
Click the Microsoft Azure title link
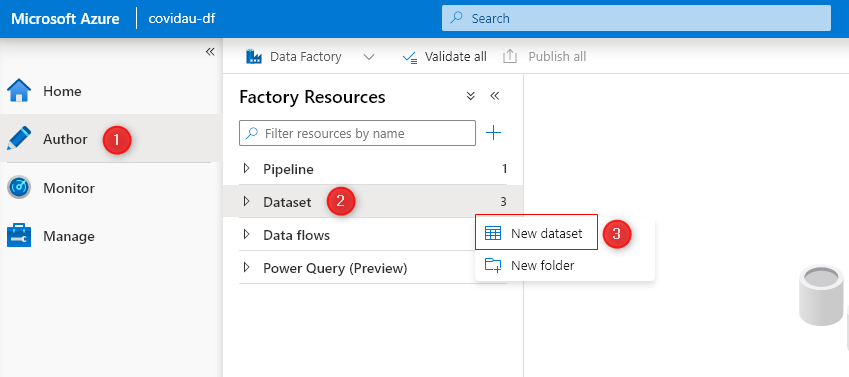pos(66,18)
